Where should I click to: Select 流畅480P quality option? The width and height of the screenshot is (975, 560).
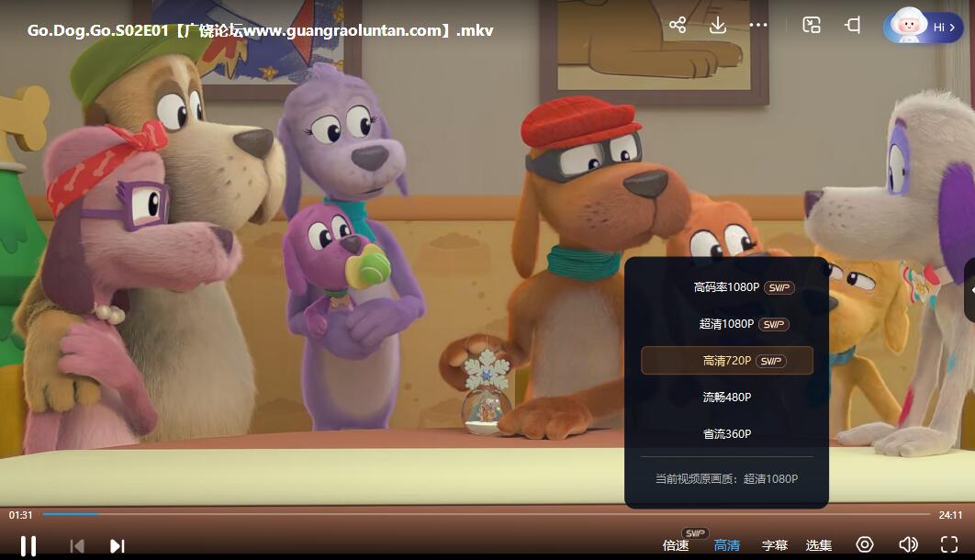pyautogui.click(x=726, y=398)
